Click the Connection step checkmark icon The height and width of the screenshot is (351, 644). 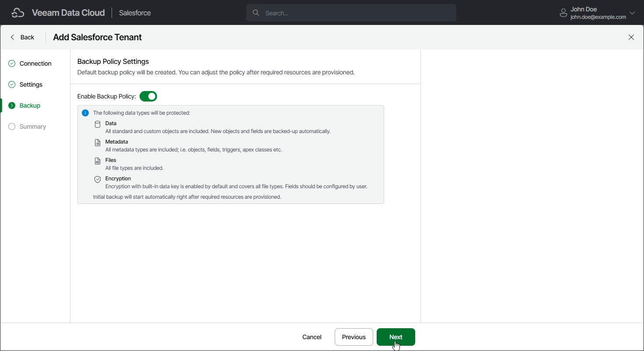click(12, 63)
